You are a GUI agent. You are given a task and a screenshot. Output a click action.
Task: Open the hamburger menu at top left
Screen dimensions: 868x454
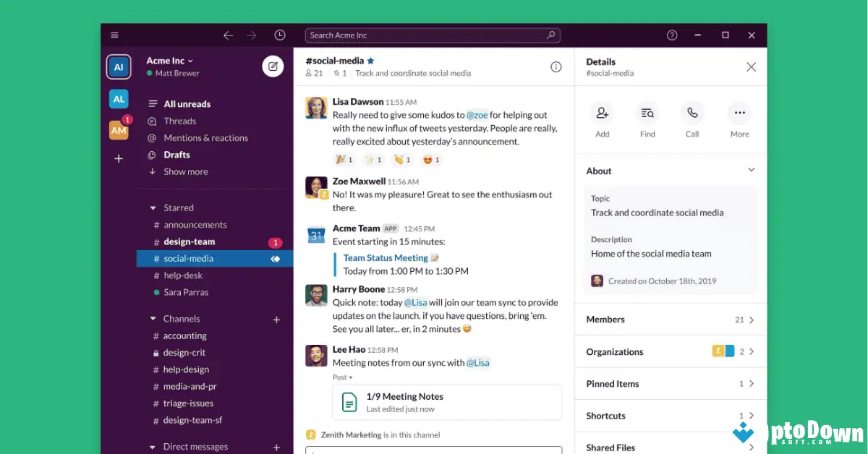[114, 34]
